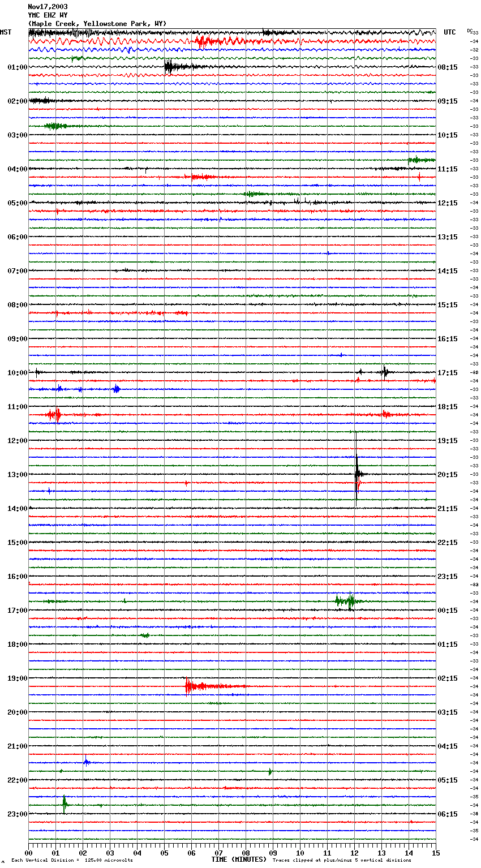This screenshot has height=868, width=481.
Task: Click the 12:00 MST time label
Action: click(x=18, y=441)
